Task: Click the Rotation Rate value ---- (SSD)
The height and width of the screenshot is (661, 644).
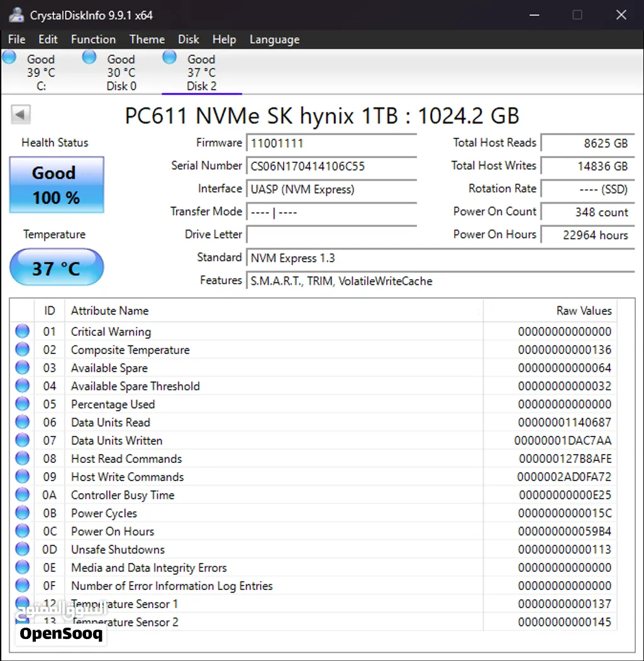Action: [x=587, y=189]
